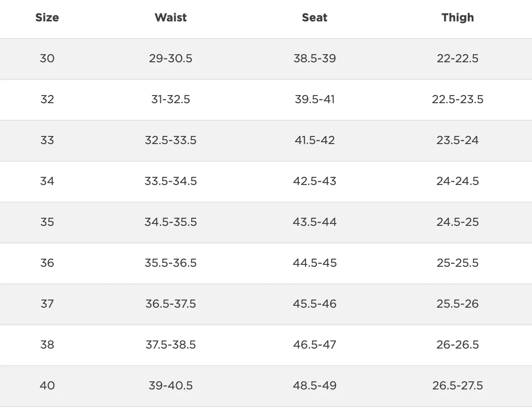
Task: Click the waist value 31-32.5
Action: click(x=171, y=99)
